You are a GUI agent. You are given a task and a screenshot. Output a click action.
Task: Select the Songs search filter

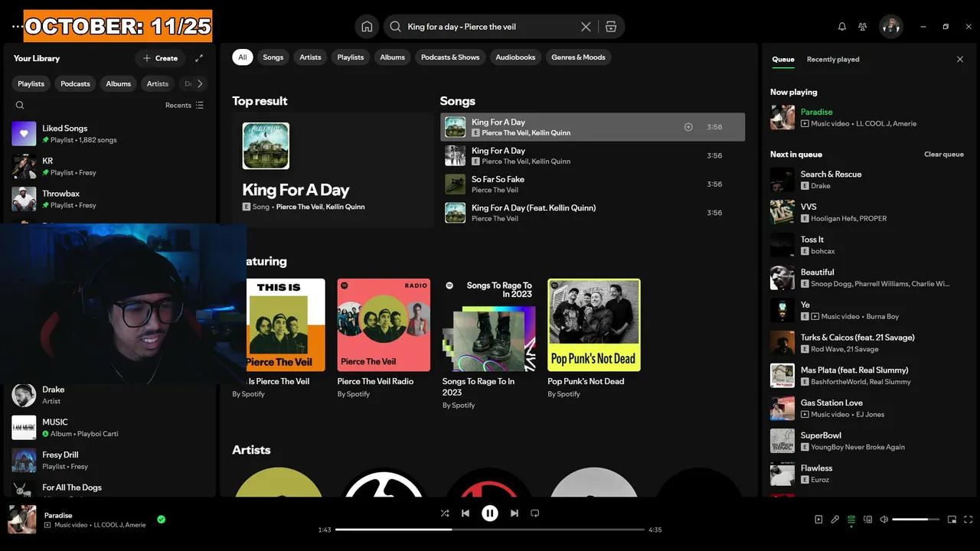click(x=273, y=57)
